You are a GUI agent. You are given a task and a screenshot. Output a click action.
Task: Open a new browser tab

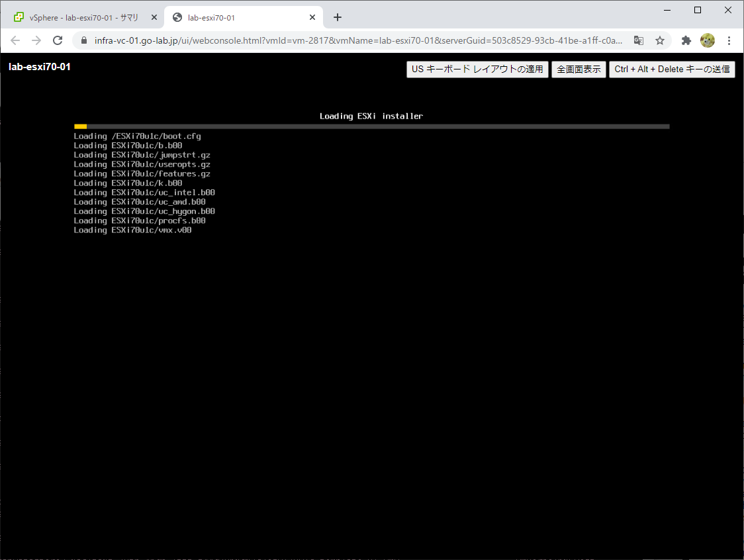click(x=338, y=18)
